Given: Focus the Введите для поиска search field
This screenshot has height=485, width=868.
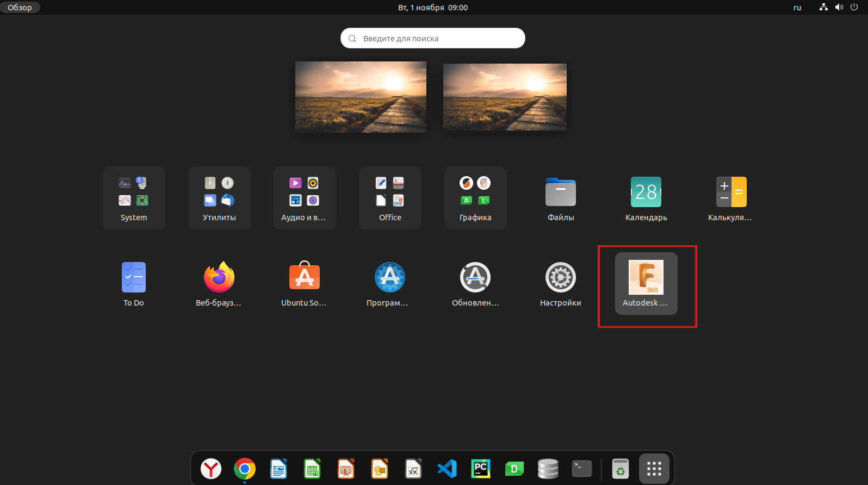Looking at the screenshot, I should pos(433,38).
